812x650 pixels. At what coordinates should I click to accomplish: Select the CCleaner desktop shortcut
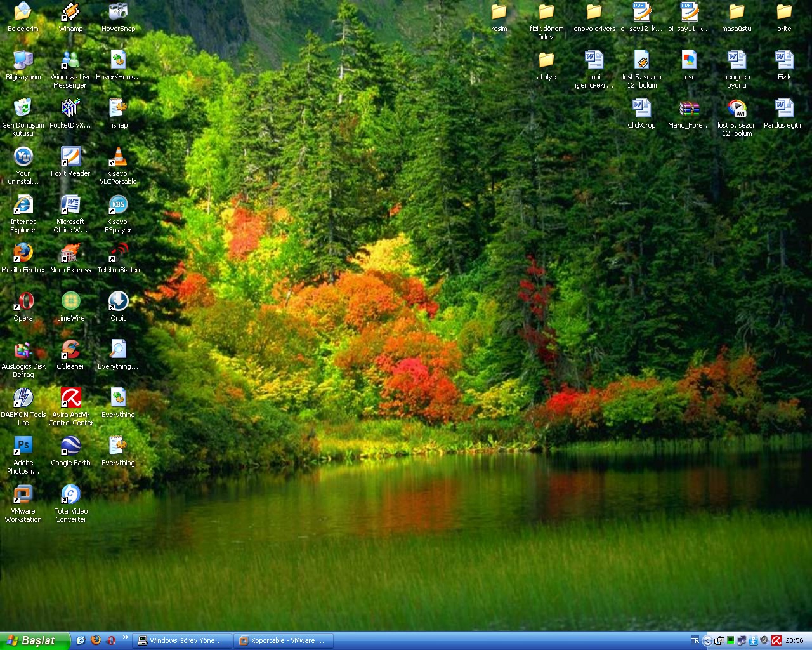tap(70, 350)
